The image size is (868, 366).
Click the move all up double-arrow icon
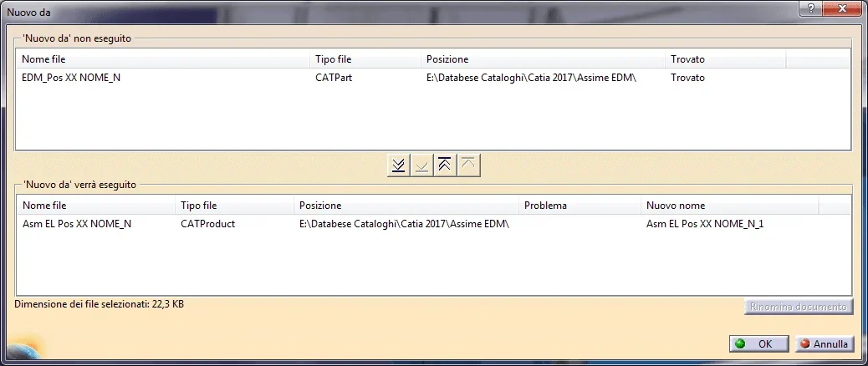pos(446,165)
